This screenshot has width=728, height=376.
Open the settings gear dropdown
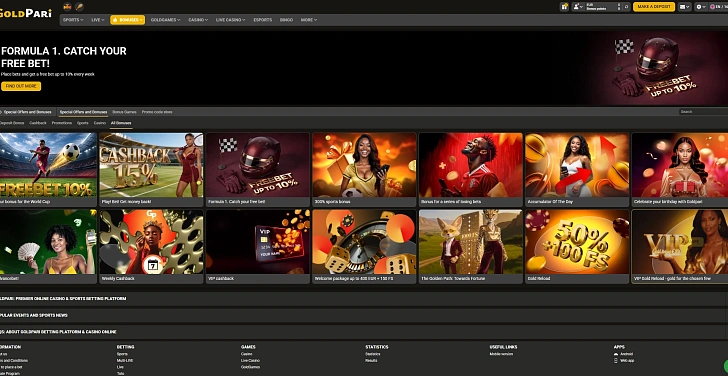[x=701, y=6]
